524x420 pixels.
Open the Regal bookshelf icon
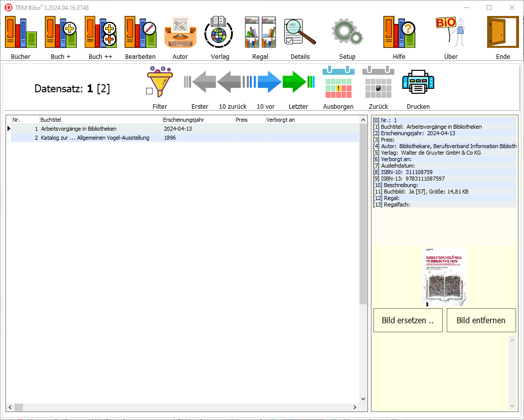(x=260, y=32)
